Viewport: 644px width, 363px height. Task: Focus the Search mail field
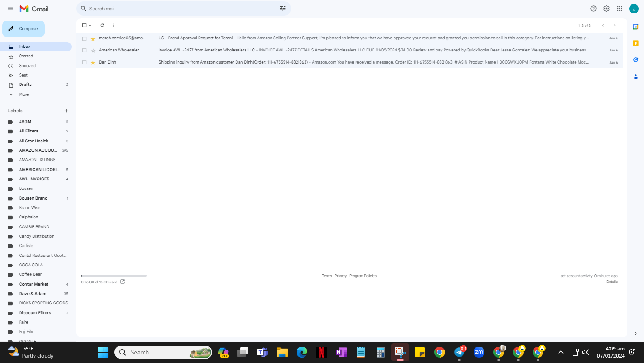pos(183,9)
